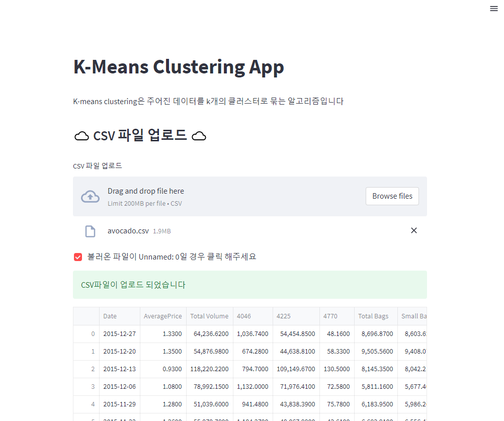Expand the AveragePrice column header
504x421 pixels.
coord(162,316)
